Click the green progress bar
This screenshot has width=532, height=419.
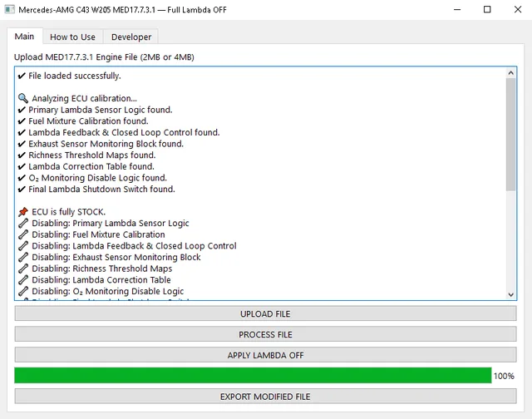(253, 376)
